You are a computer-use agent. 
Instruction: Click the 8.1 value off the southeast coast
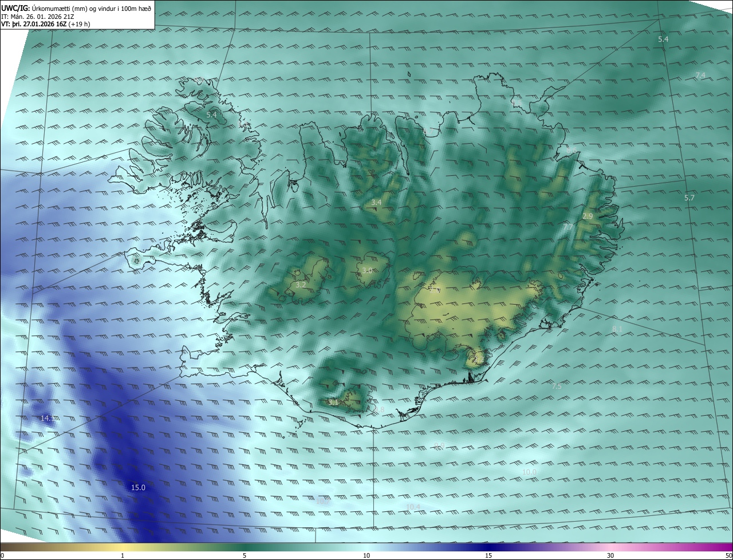click(617, 329)
